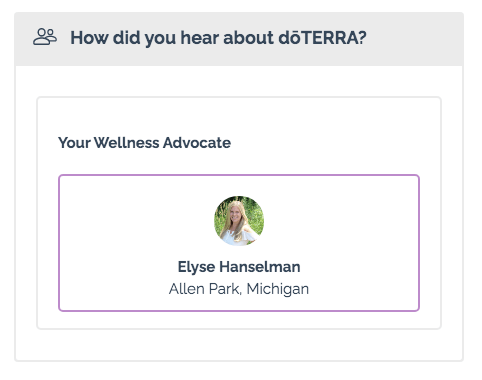The height and width of the screenshot is (380, 482).
Task: Click empty space left of the advocate photo
Action: click(136, 221)
